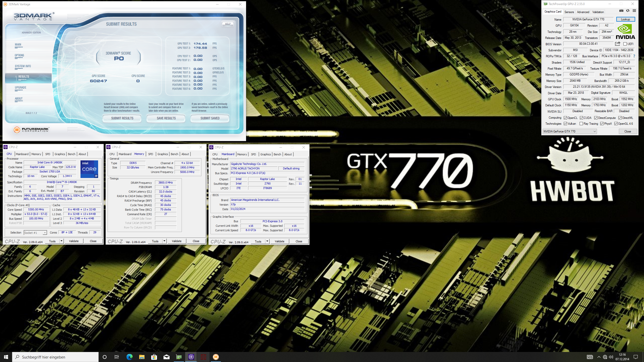Image resolution: width=644 pixels, height=362 pixels.
Task: Open the notification center icon
Action: [x=636, y=357]
